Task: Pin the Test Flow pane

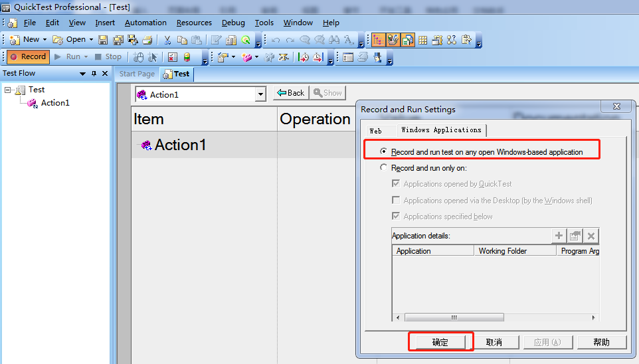Action: point(94,73)
